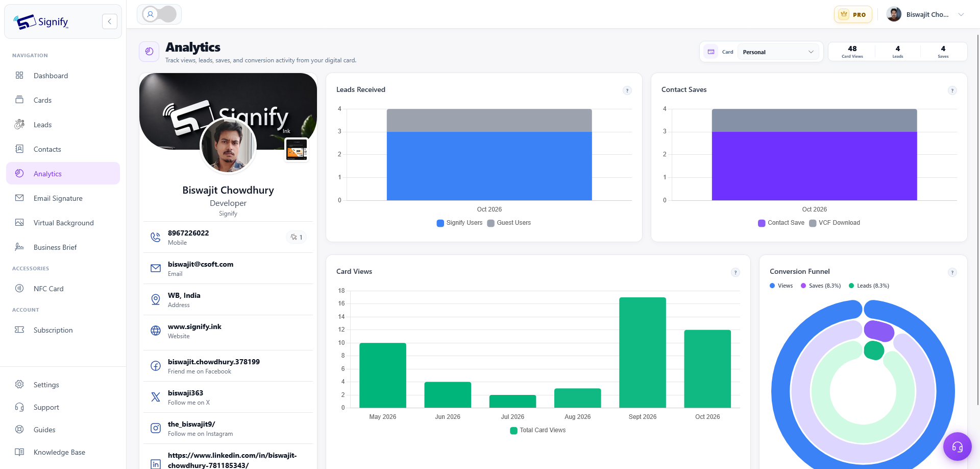Collapse the sidebar with the chevron button

(110, 21)
